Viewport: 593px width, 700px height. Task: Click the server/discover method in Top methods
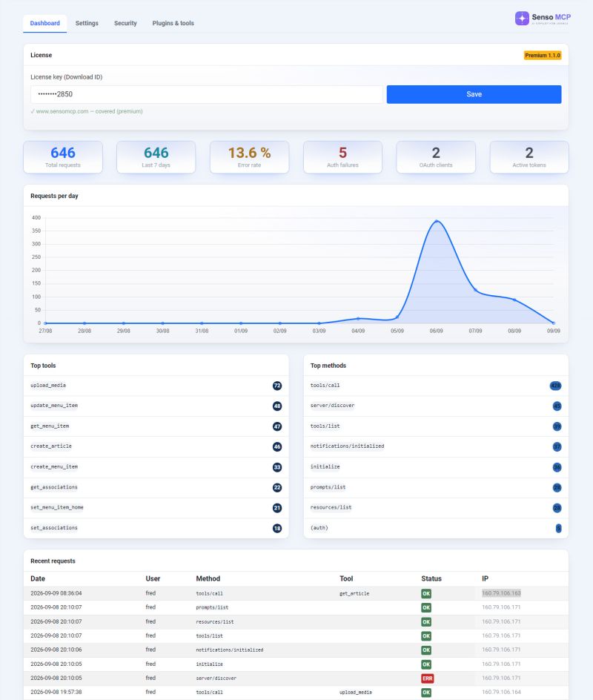332,406
